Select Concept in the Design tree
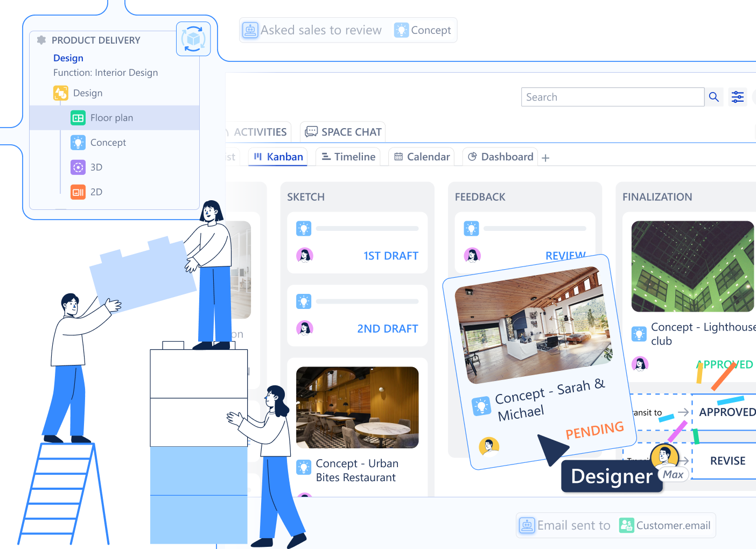 tap(108, 143)
